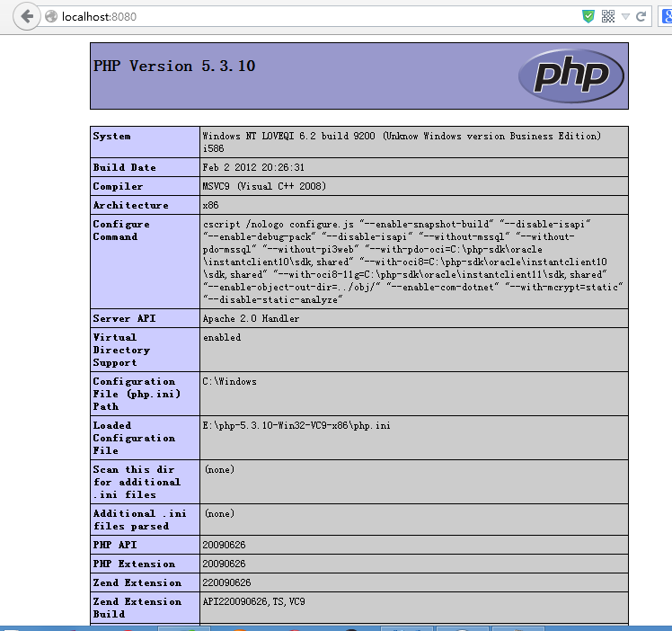Screen dimensions: 672x631
Task: Click the 'Virtual Directory Support' label
Action: pos(121,350)
